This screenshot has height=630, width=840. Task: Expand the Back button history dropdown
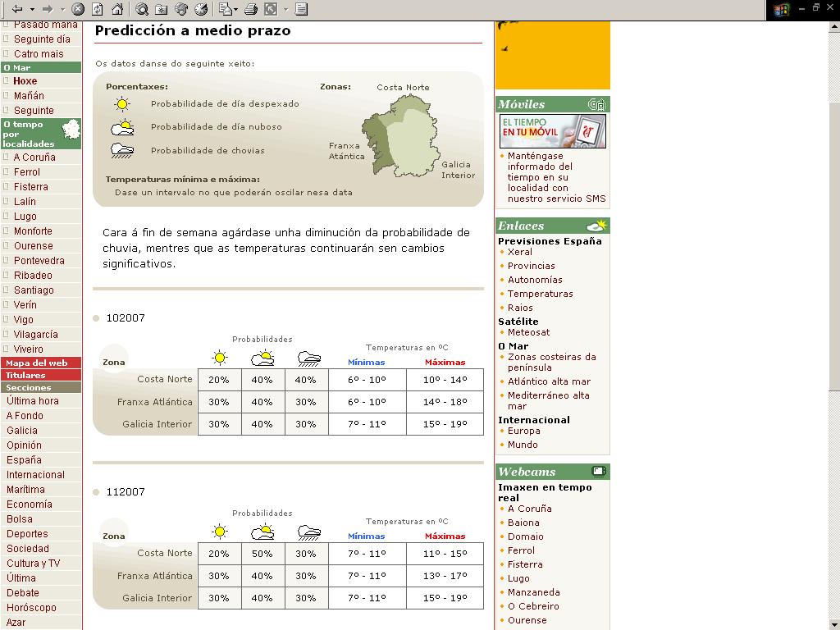(x=31, y=9)
